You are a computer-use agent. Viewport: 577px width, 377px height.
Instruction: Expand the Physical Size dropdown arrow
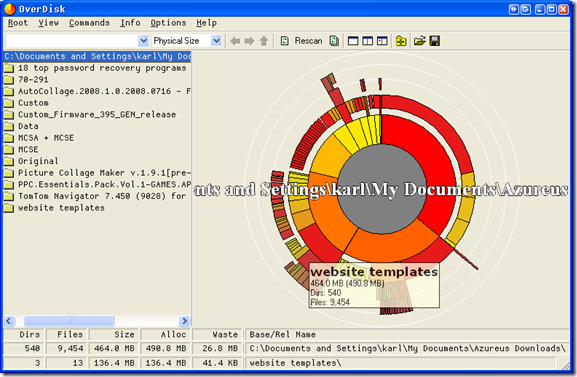[216, 41]
